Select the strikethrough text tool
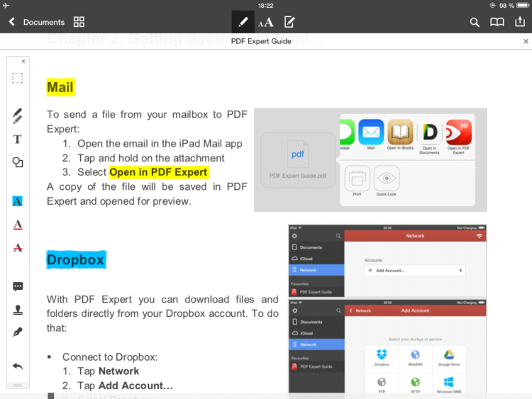532x399 pixels. (18, 247)
